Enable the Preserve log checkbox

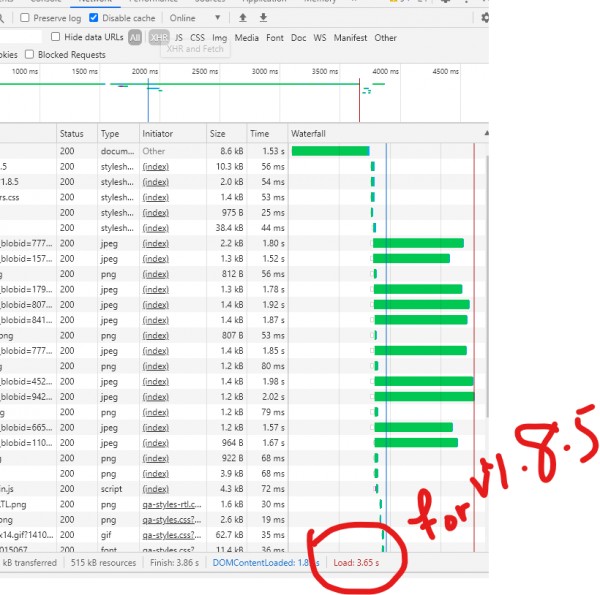coord(25,18)
